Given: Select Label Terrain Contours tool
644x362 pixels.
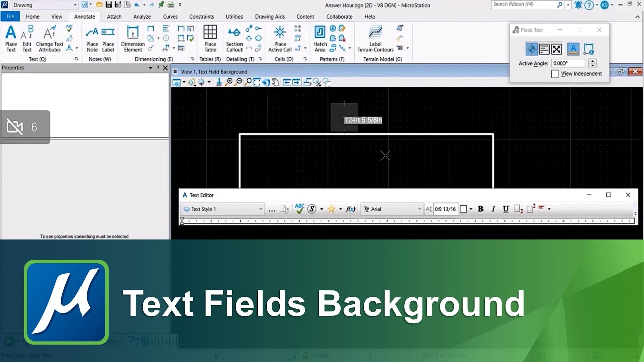Looking at the screenshot, I should click(375, 39).
